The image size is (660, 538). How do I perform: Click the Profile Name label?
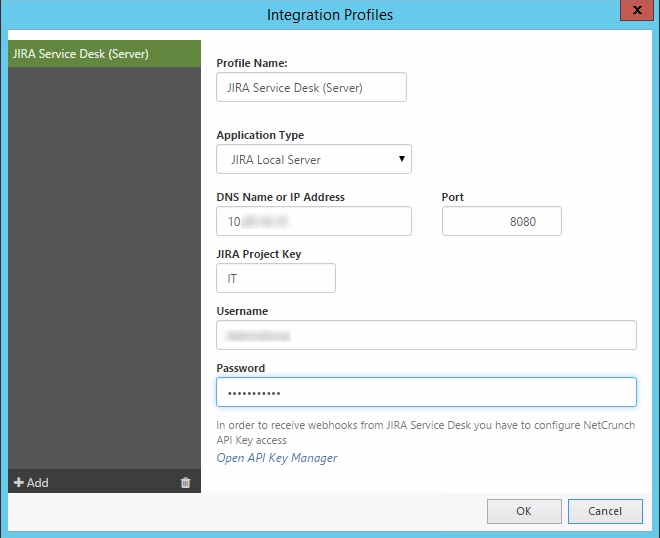tap(251, 63)
